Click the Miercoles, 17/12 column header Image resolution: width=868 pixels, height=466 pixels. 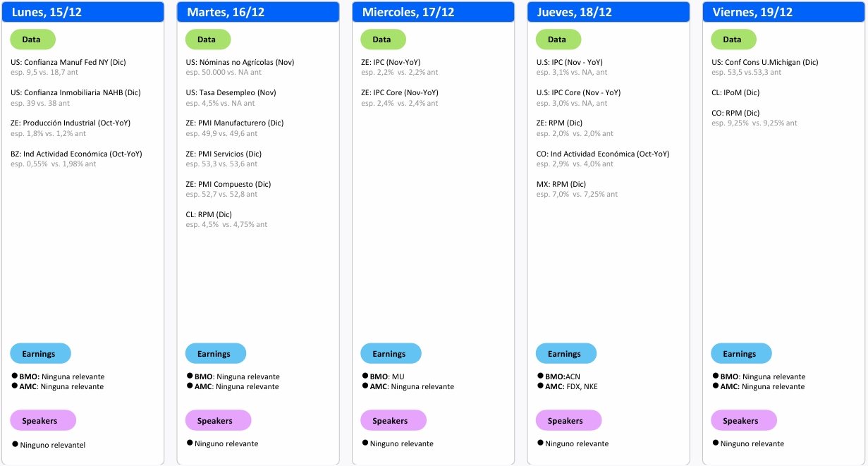tap(433, 12)
